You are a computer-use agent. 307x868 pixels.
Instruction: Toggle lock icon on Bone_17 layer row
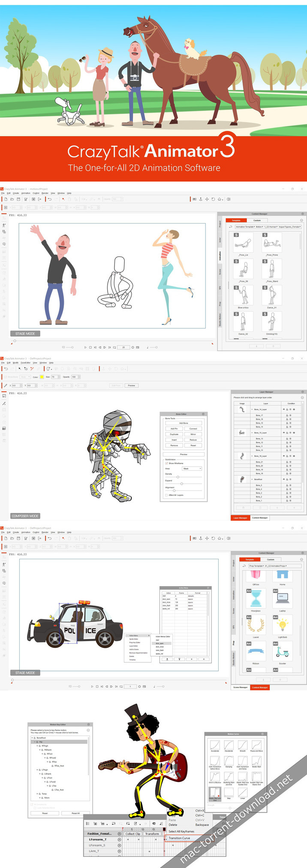click(x=287, y=415)
